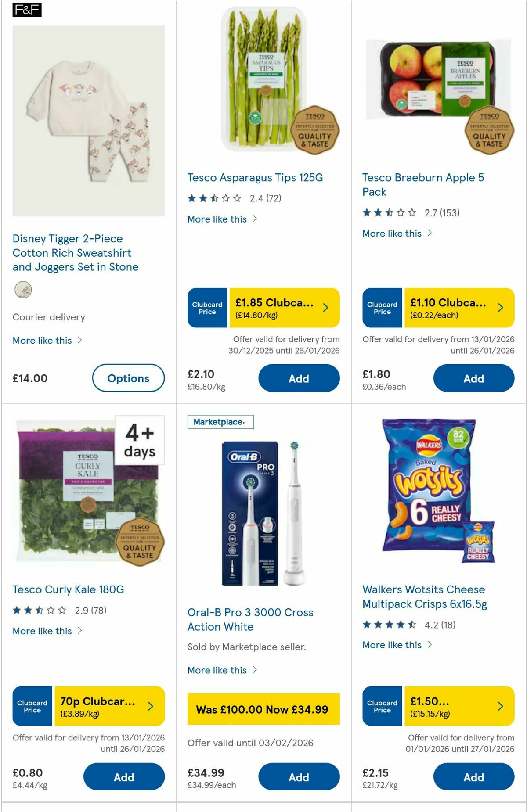Add the Oral-B Pro 3 to basket
This screenshot has width=527, height=812.
pyautogui.click(x=299, y=776)
